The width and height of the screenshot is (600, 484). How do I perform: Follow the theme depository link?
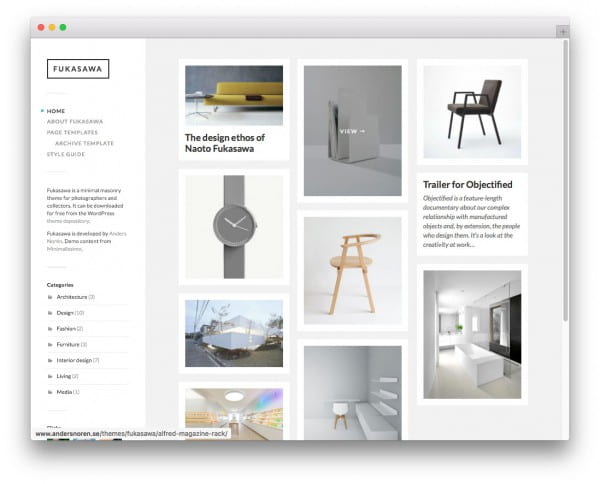[x=68, y=221]
